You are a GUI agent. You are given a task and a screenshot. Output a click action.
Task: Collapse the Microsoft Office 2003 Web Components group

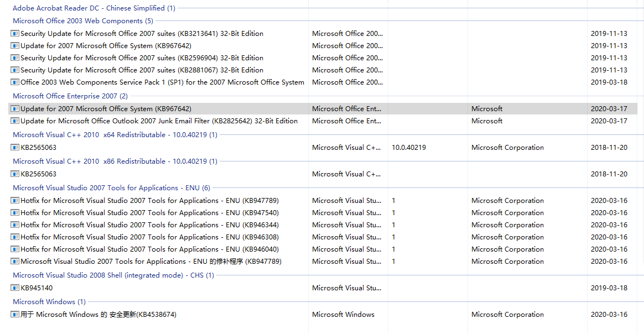(x=83, y=21)
